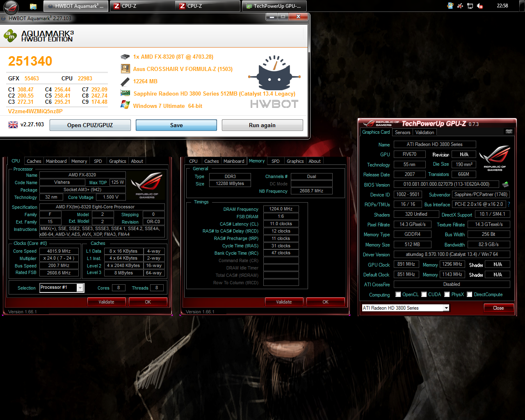525x420 pixels.
Task: Click the network tray icon
Action: pyautogui.click(x=470, y=6)
